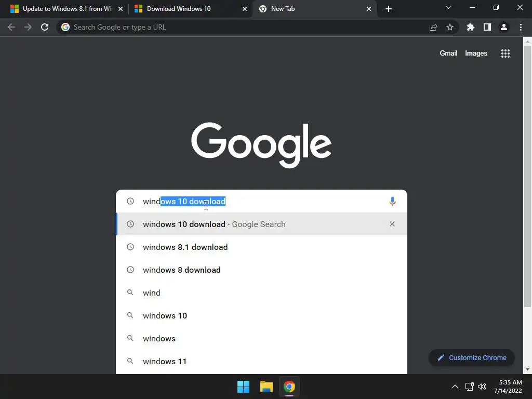
Task: Open the Extensions puzzle icon
Action: point(471,27)
